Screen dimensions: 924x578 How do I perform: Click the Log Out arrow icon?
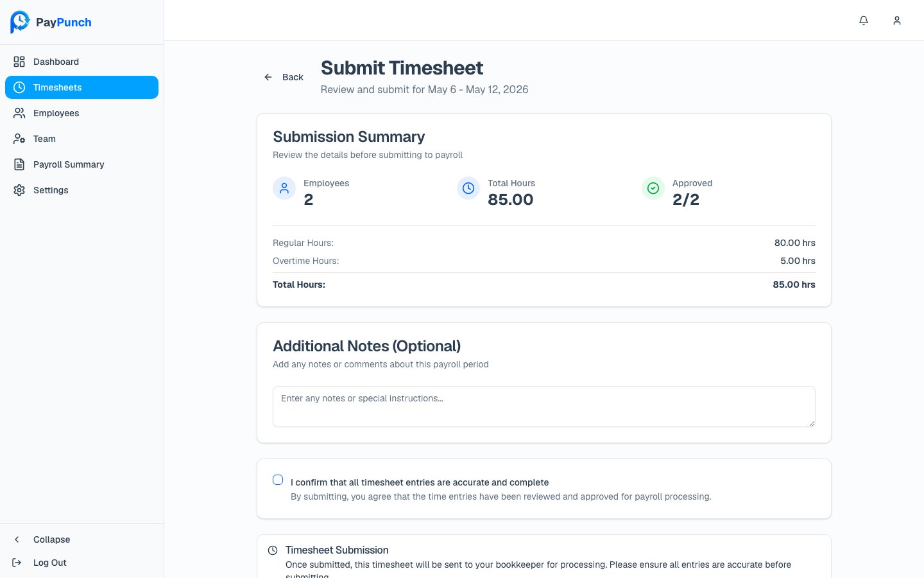tap(17, 563)
